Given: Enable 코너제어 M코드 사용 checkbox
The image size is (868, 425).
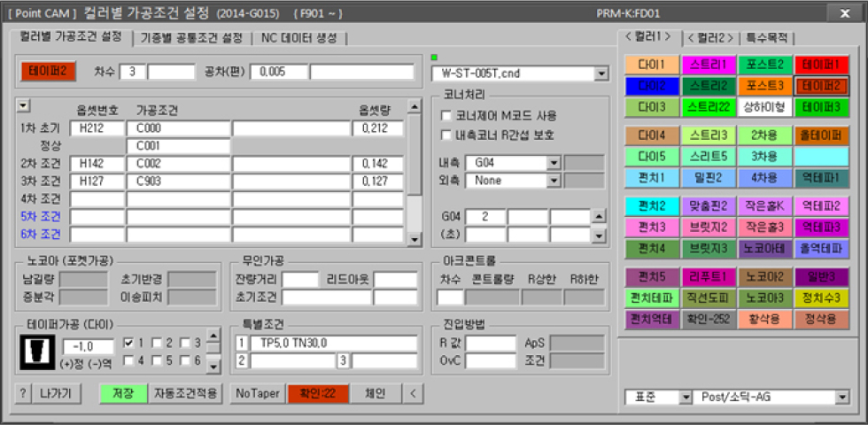Looking at the screenshot, I should click(x=446, y=115).
